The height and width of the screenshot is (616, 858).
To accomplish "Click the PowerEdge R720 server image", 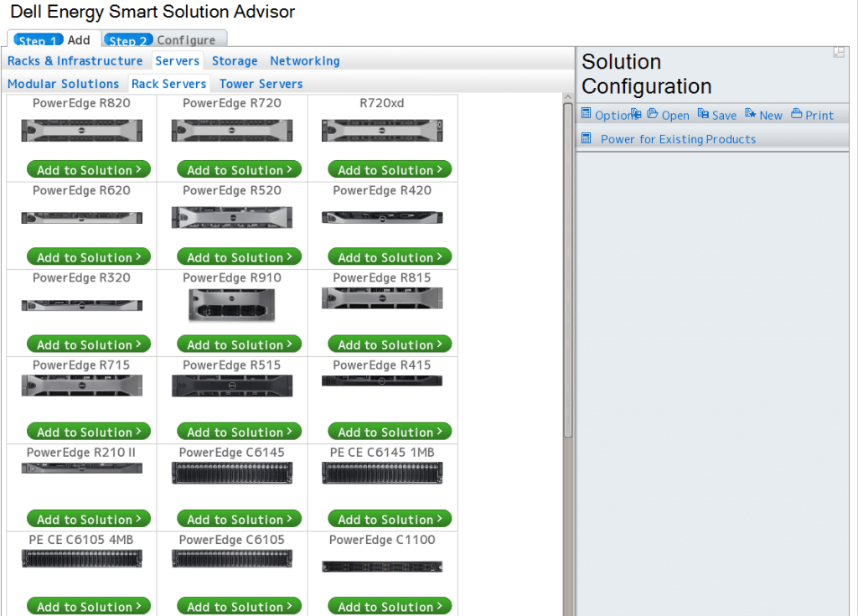I will (x=232, y=130).
